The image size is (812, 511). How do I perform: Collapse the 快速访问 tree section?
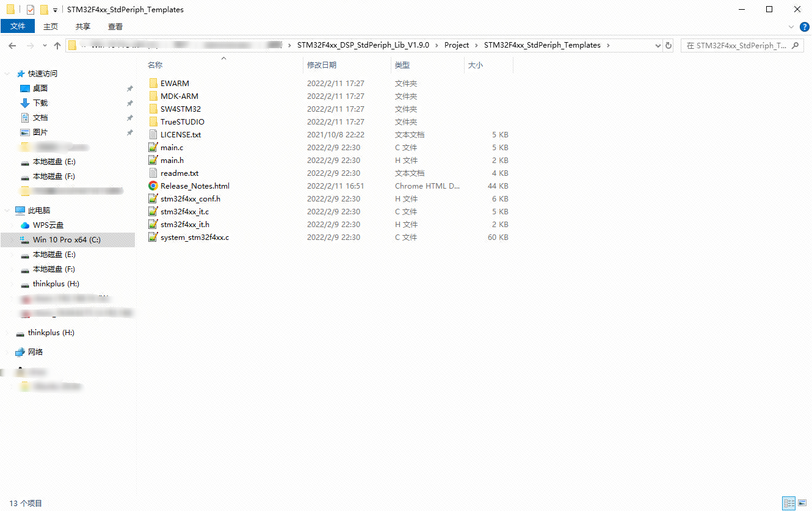pos(7,74)
